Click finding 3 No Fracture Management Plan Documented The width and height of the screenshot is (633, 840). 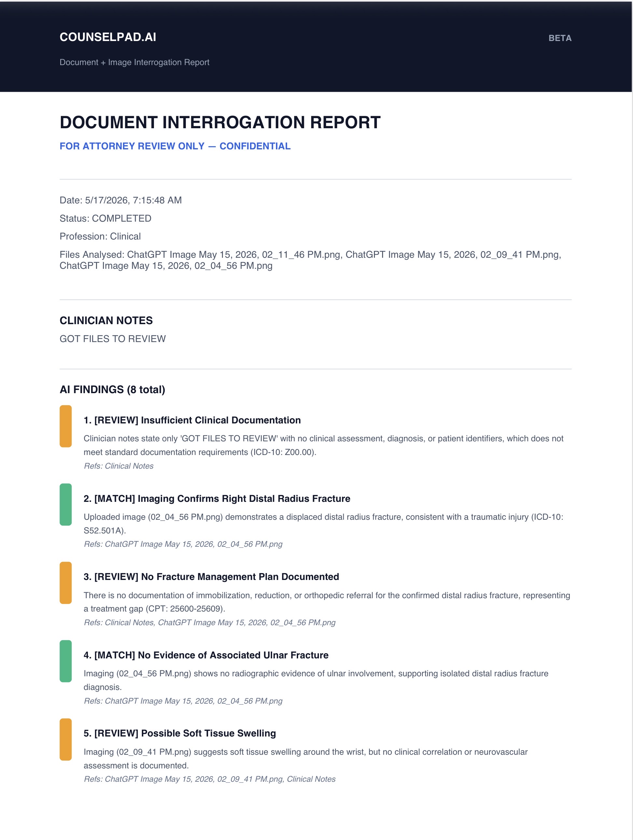[x=211, y=577]
